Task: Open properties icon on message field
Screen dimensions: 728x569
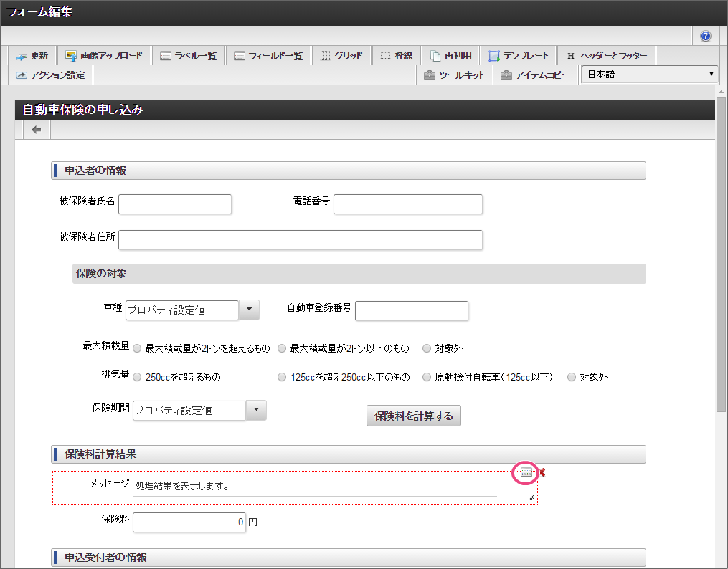Action: [526, 472]
